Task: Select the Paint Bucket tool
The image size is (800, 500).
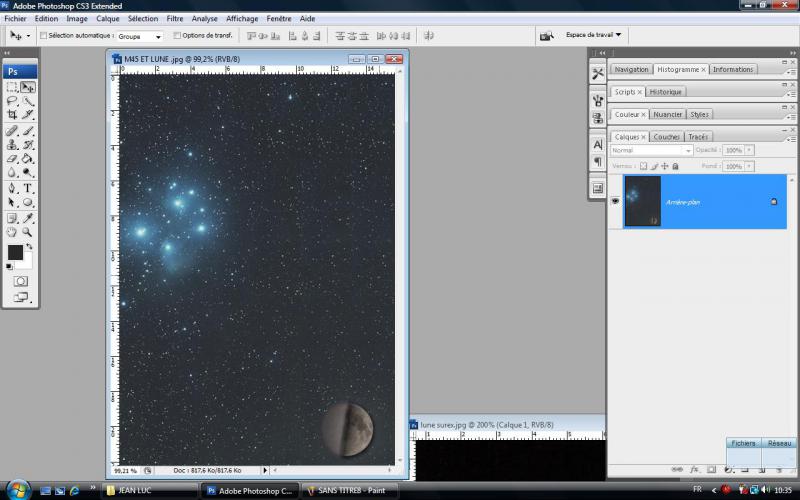Action: 28,159
